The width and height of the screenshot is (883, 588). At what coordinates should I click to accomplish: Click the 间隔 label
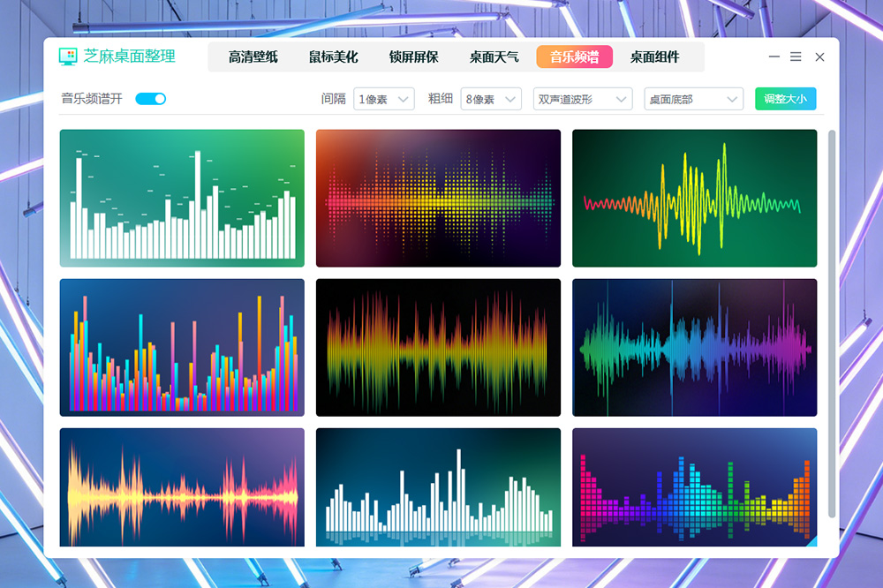click(x=334, y=99)
